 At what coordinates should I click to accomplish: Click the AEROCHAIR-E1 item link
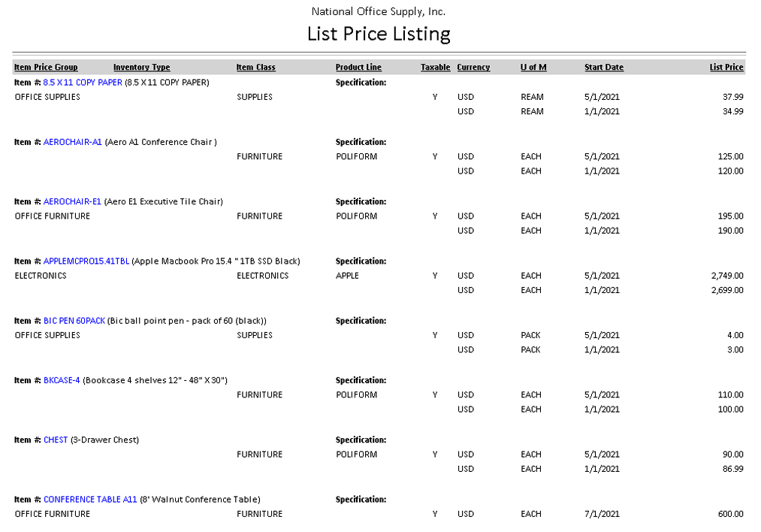point(72,201)
